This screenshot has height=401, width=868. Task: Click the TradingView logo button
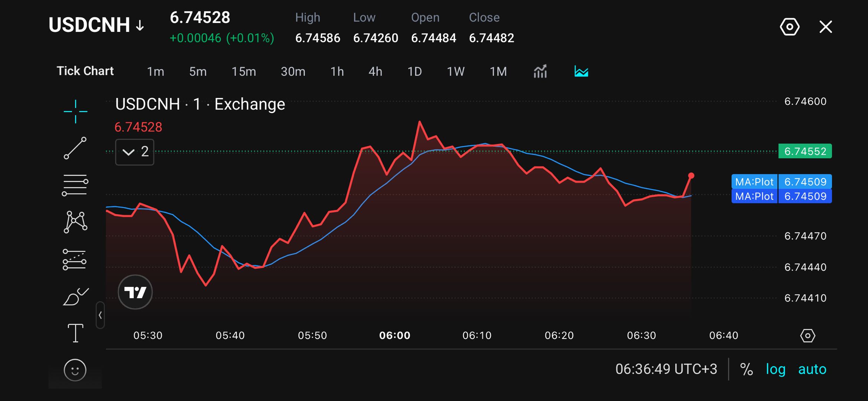135,292
